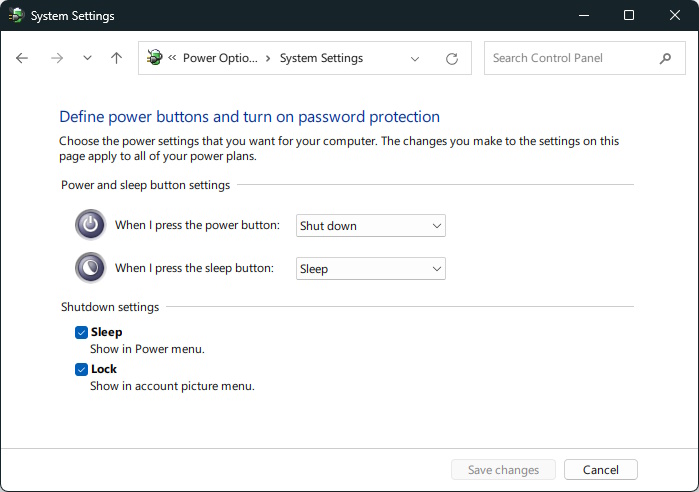699x492 pixels.
Task: Click the sleep button moon icon
Action: coord(90,268)
